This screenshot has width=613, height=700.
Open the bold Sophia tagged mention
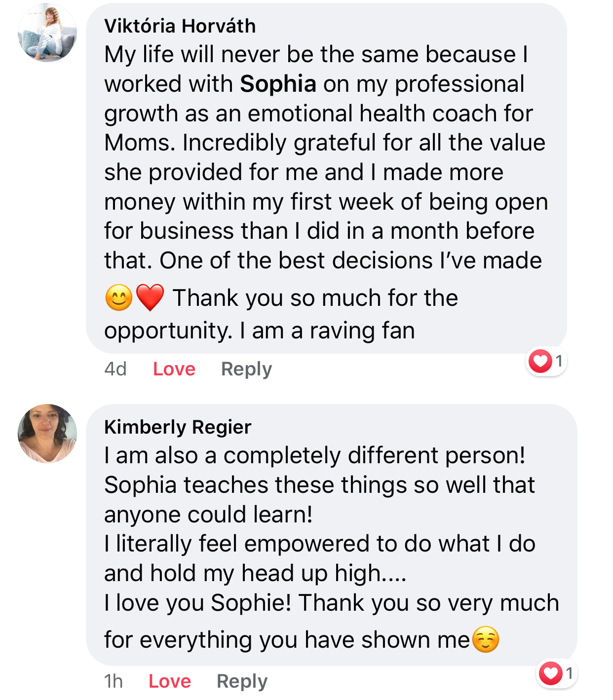pos(278,84)
